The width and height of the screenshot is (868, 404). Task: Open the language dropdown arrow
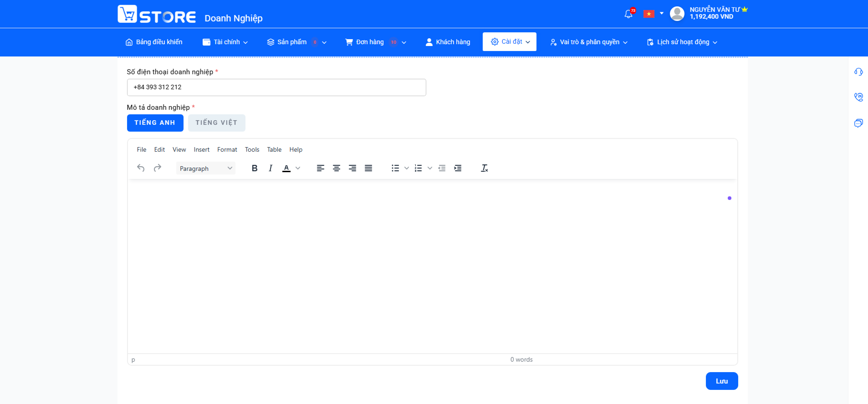[661, 13]
